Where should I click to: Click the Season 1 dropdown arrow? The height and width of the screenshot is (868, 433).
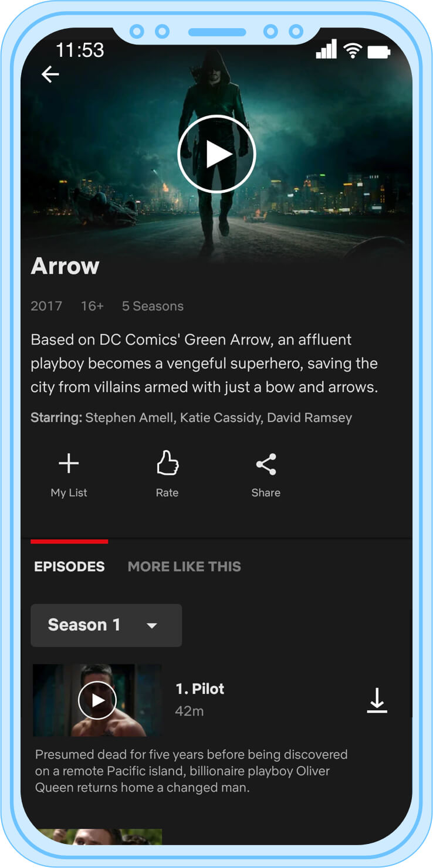pyautogui.click(x=152, y=626)
